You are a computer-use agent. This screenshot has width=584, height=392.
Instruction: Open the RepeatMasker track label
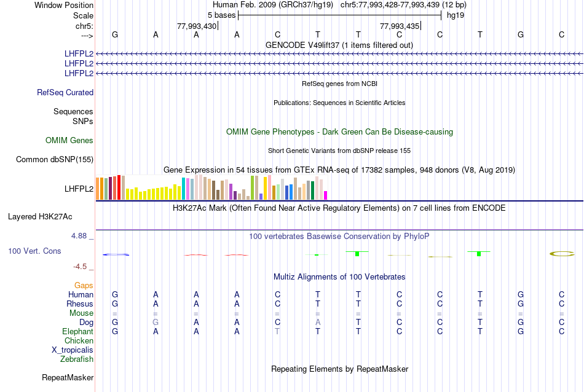[x=68, y=377]
